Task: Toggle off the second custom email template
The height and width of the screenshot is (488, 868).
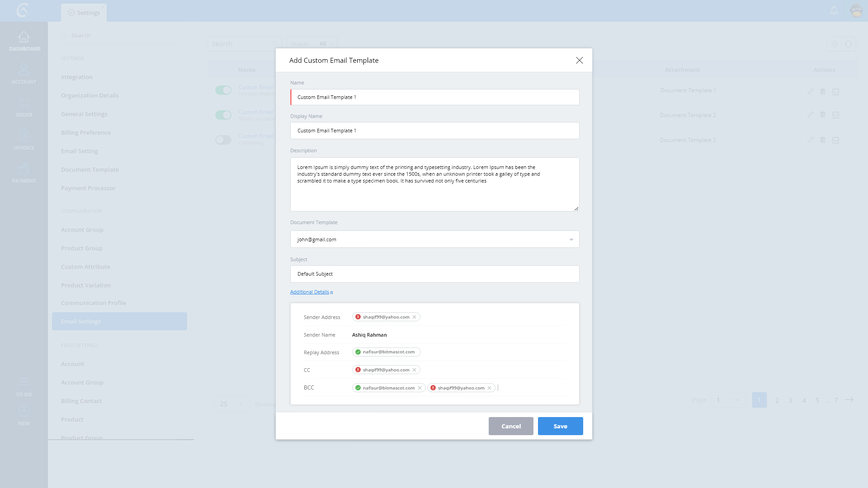Action: click(x=223, y=115)
